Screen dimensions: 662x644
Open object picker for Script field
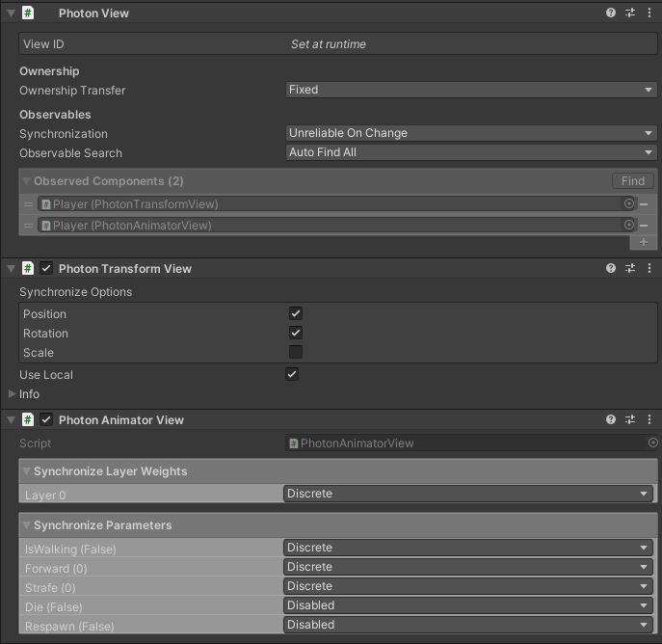(x=652, y=443)
